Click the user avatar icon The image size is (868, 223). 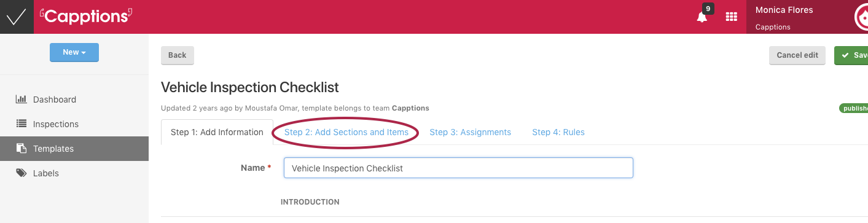tap(861, 18)
